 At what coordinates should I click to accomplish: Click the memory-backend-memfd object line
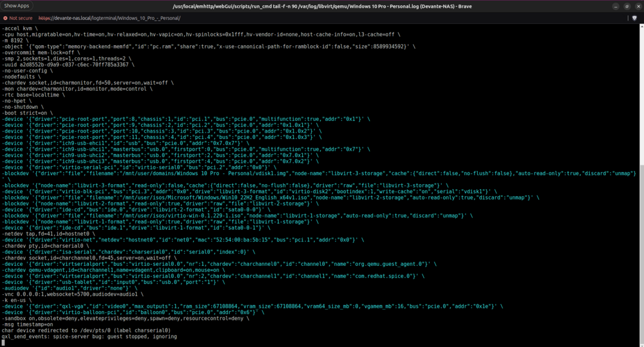pyautogui.click(x=209, y=46)
